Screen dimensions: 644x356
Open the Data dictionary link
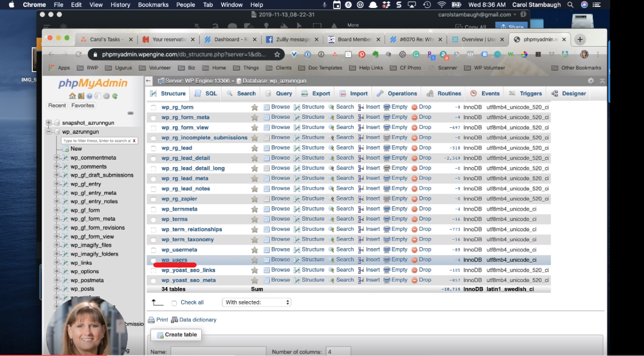(194, 320)
